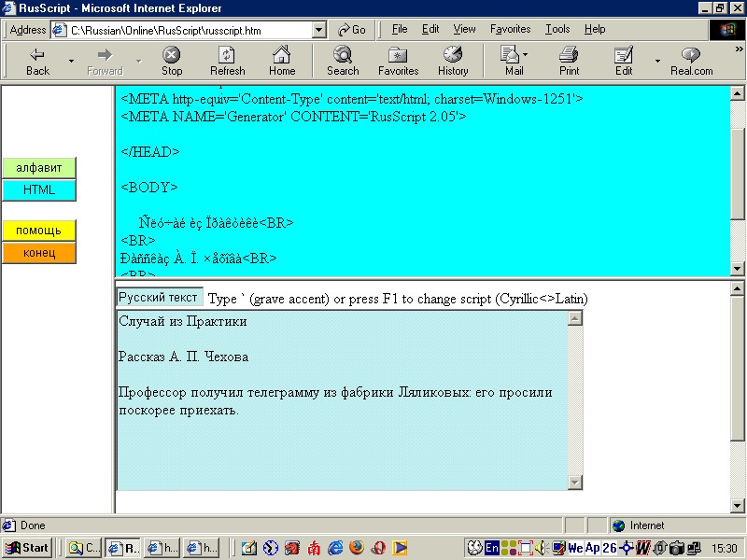Click the page icon in address bar

coord(59,30)
